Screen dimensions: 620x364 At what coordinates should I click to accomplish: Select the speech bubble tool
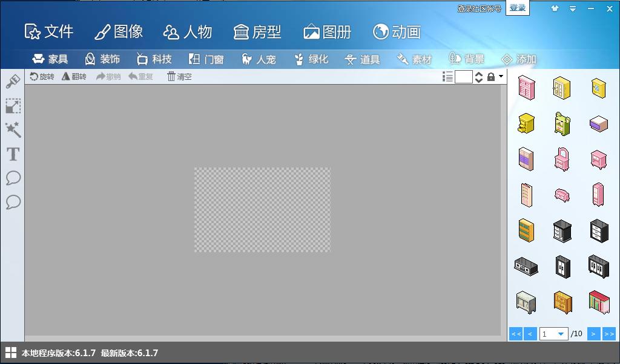[13, 178]
